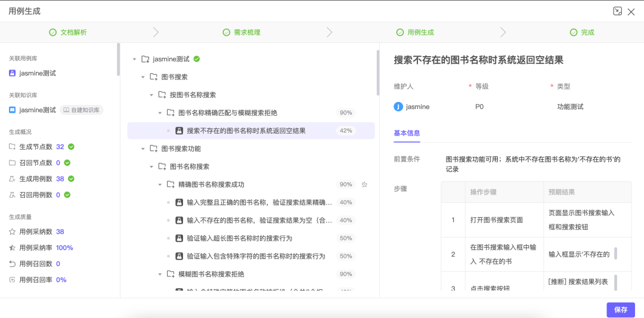Click the 用例采纳数 star icon

pyautogui.click(x=13, y=231)
